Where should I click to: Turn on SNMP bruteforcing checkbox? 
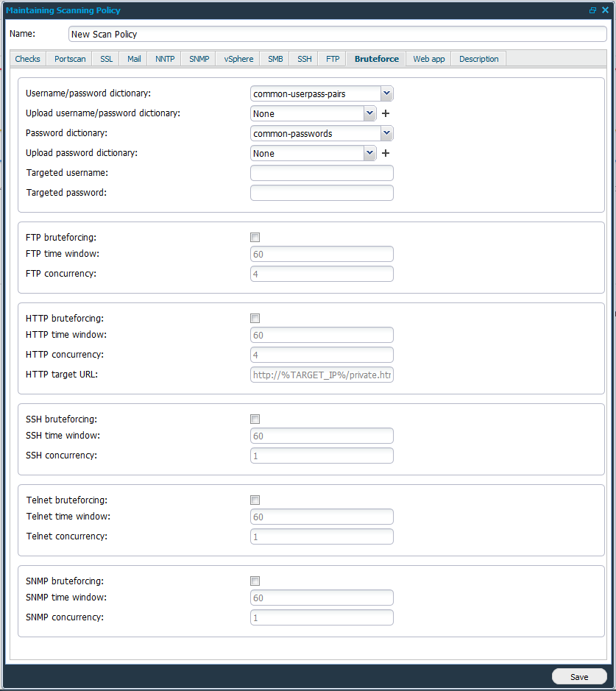coord(255,581)
